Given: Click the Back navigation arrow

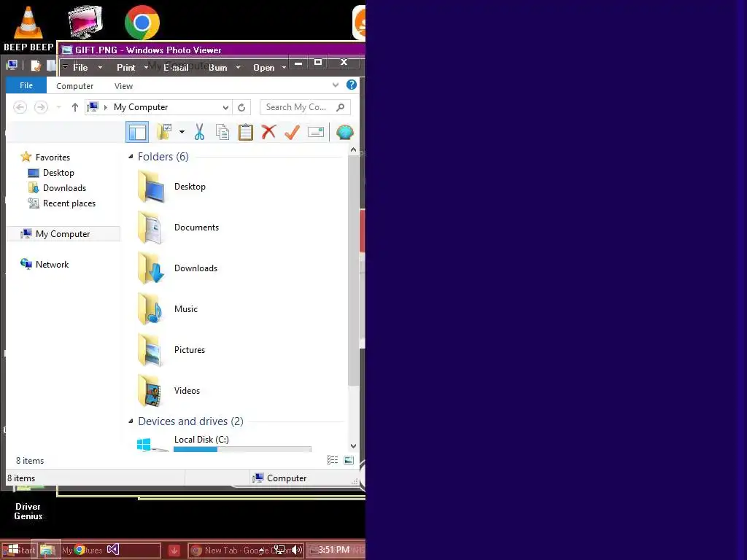Looking at the screenshot, I should (20, 107).
